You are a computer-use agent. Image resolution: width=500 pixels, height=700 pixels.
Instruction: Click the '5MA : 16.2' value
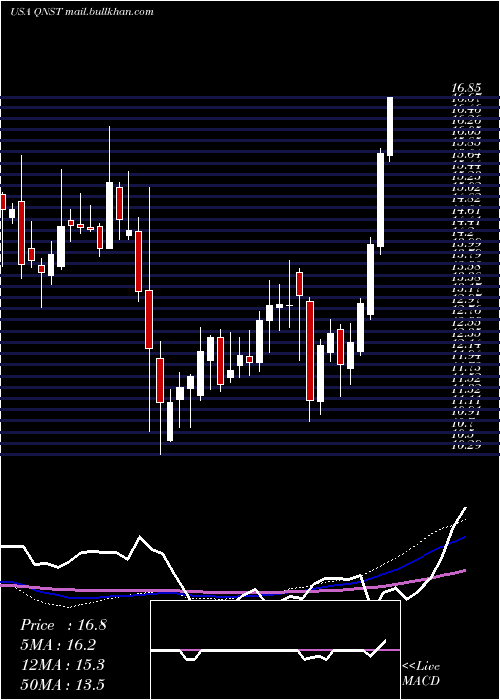(58, 645)
